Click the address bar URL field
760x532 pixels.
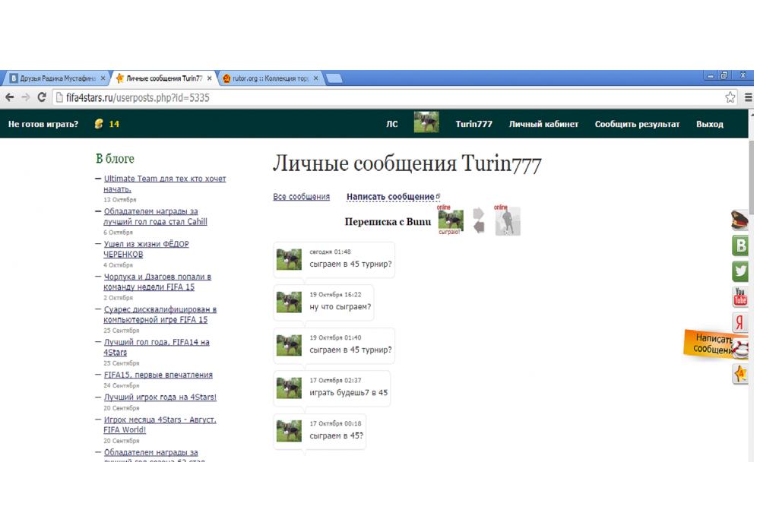pyautogui.click(x=380, y=97)
